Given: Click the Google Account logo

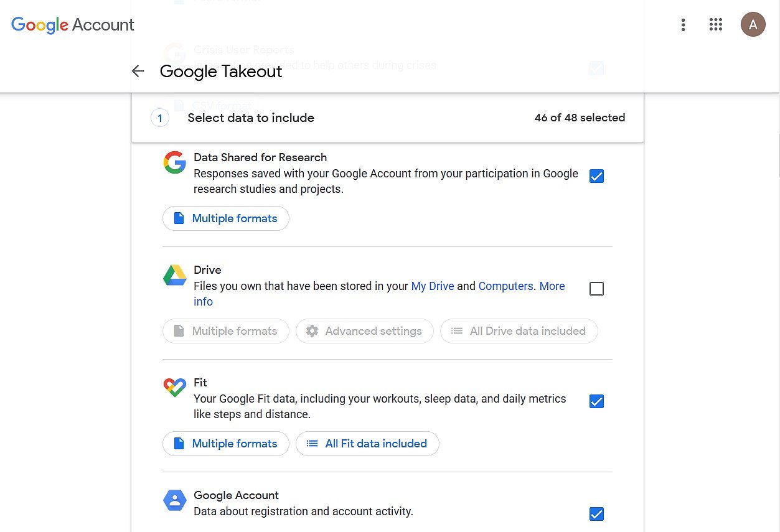Looking at the screenshot, I should pyautogui.click(x=73, y=25).
